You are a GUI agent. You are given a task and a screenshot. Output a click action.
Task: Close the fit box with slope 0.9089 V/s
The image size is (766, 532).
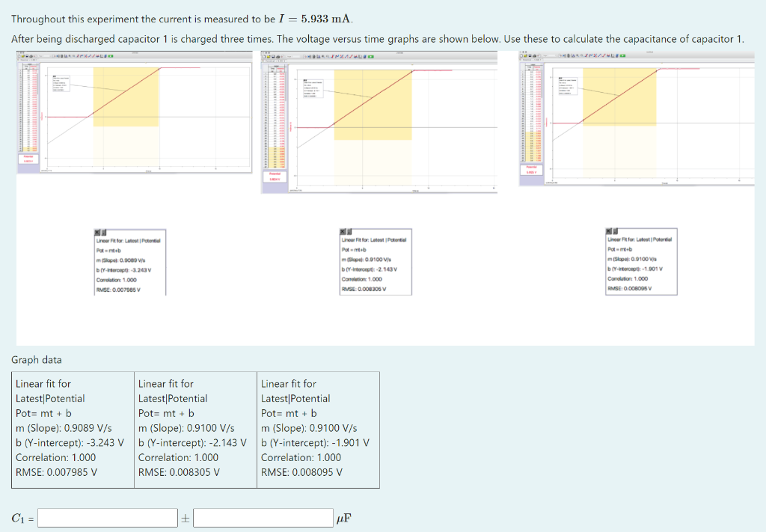pyautogui.click(x=97, y=233)
